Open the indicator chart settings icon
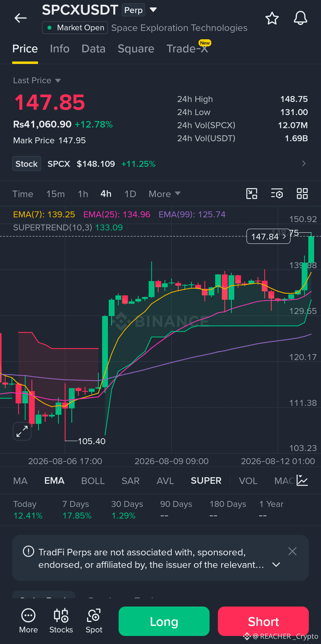The image size is (321, 644). [302, 480]
